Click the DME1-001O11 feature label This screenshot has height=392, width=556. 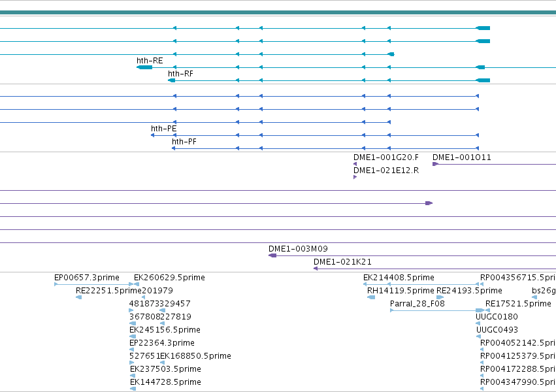click(x=462, y=157)
